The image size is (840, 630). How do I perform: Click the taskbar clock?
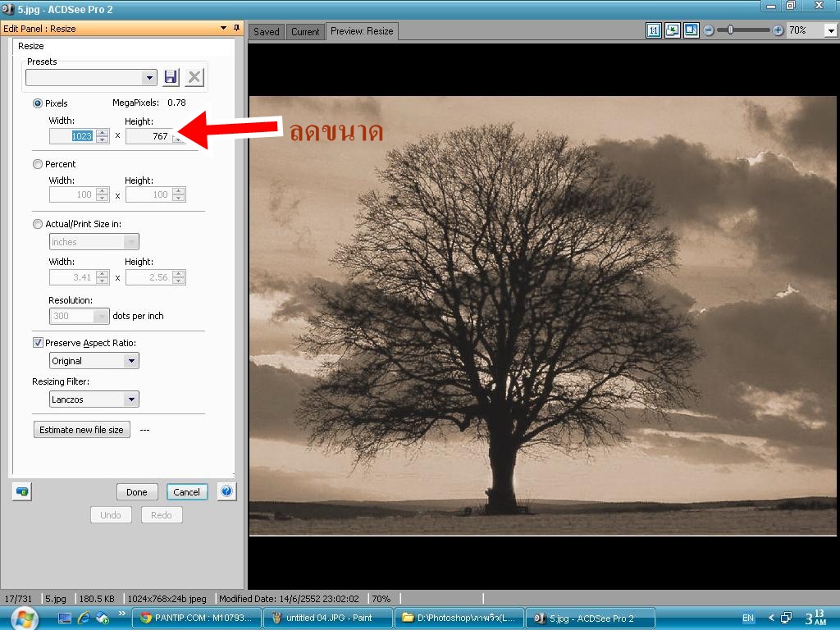tap(815, 618)
